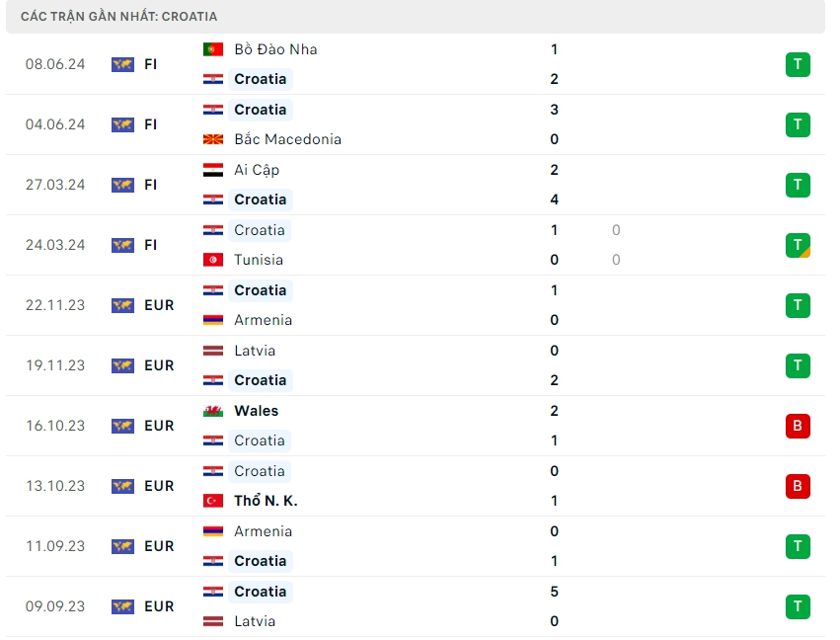Screen dimensions: 840x640
Task: Open the Bồ Đào Nha team link
Action: tap(275, 49)
